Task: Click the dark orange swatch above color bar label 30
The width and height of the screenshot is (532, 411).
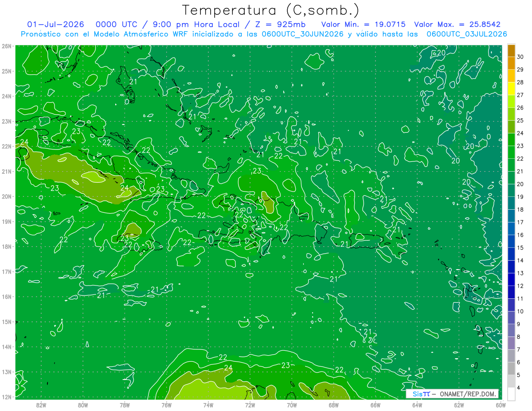Action: tap(511, 51)
